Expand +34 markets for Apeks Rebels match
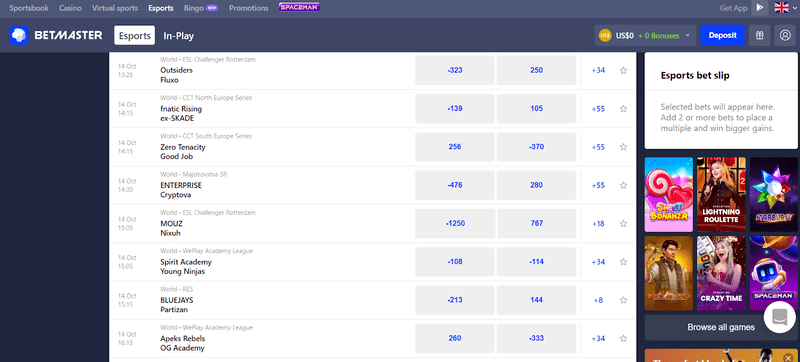Viewport: 800px width, 362px height. (598, 339)
